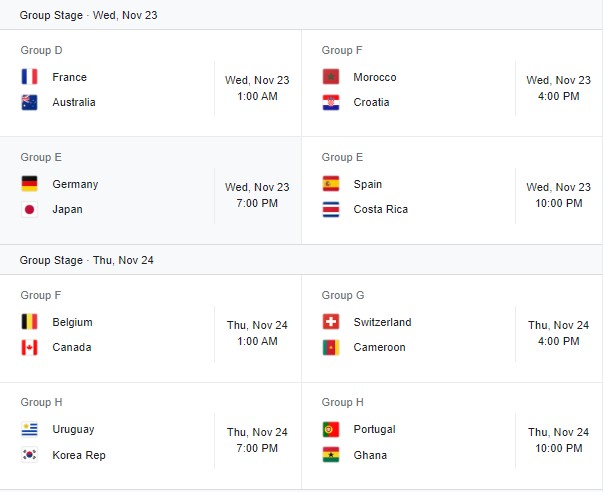Click the Group Stage Thu, Nov 24 header
Viewport: 603px width, 492px height.
(x=87, y=260)
